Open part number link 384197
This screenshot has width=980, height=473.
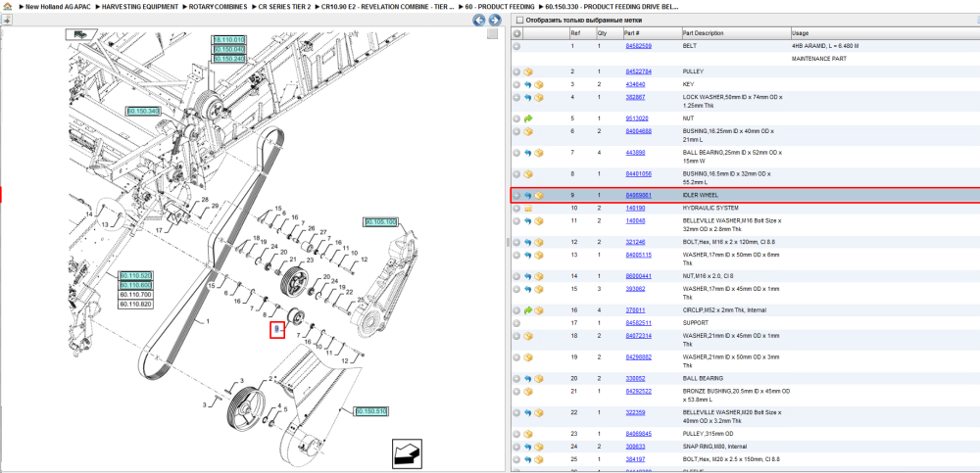pos(636,459)
